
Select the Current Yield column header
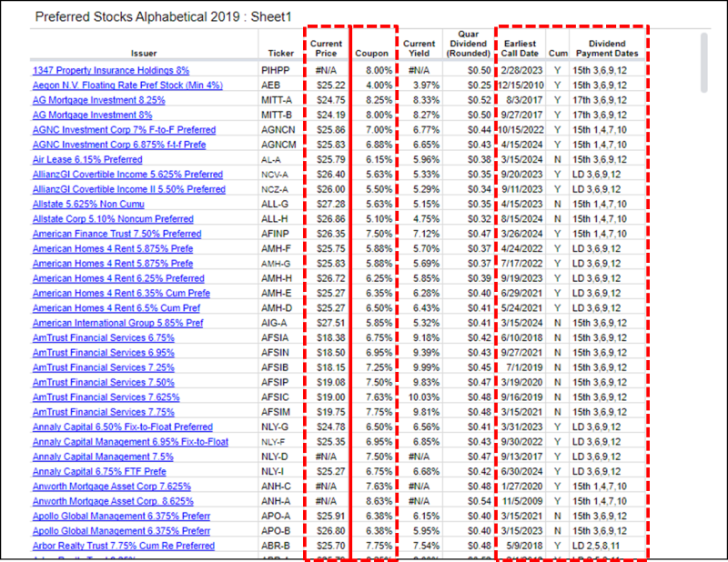[x=419, y=48]
